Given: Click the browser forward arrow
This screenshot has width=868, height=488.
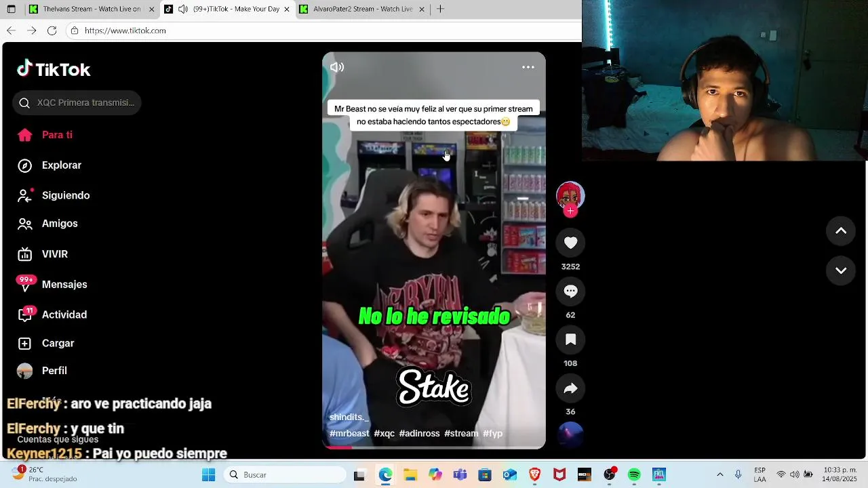Looking at the screenshot, I should click(31, 30).
